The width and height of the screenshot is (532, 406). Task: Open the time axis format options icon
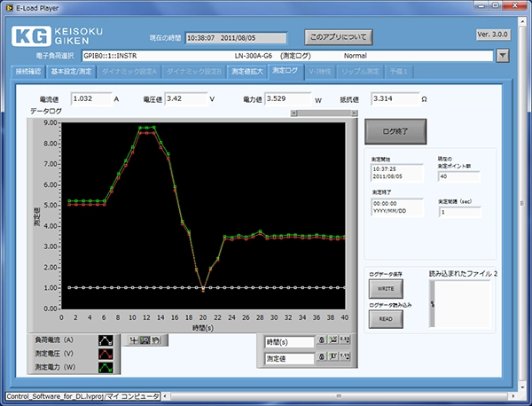tap(345, 341)
